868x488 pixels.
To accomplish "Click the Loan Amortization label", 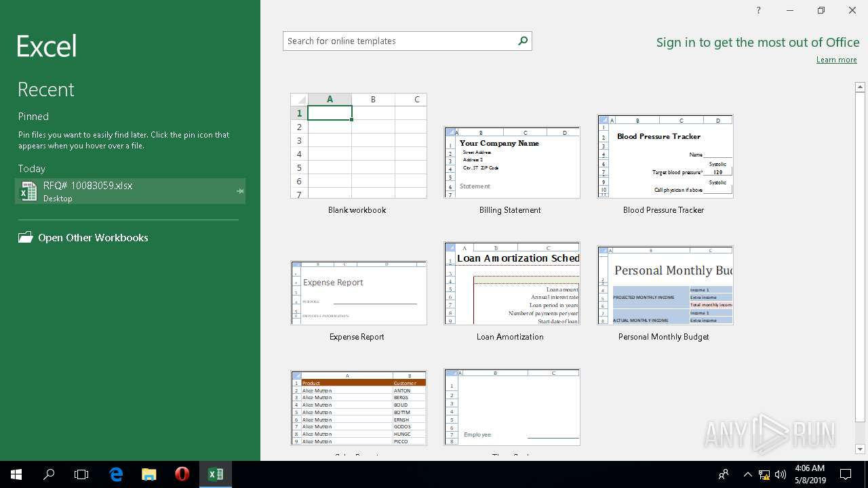I will click(510, 337).
